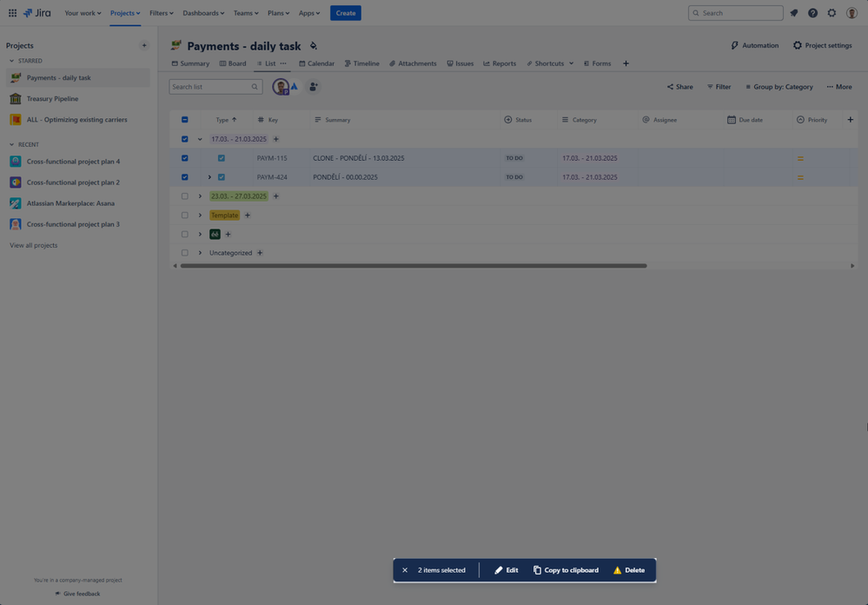Check the Template group checkbox
Viewport: 868px width, 605px height.
pyautogui.click(x=185, y=215)
